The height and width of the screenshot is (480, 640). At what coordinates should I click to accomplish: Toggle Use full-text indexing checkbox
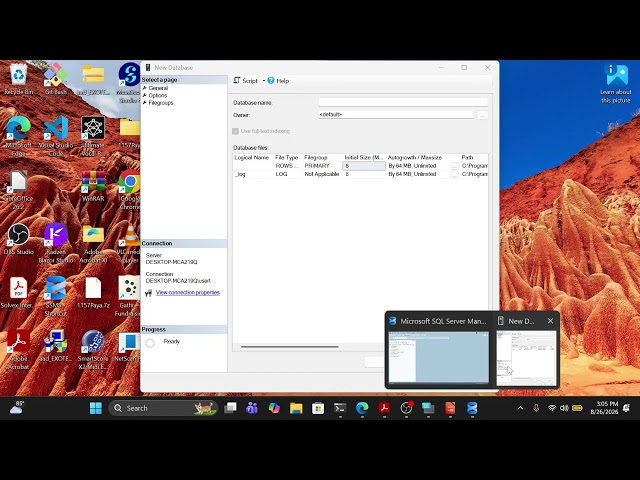point(236,131)
